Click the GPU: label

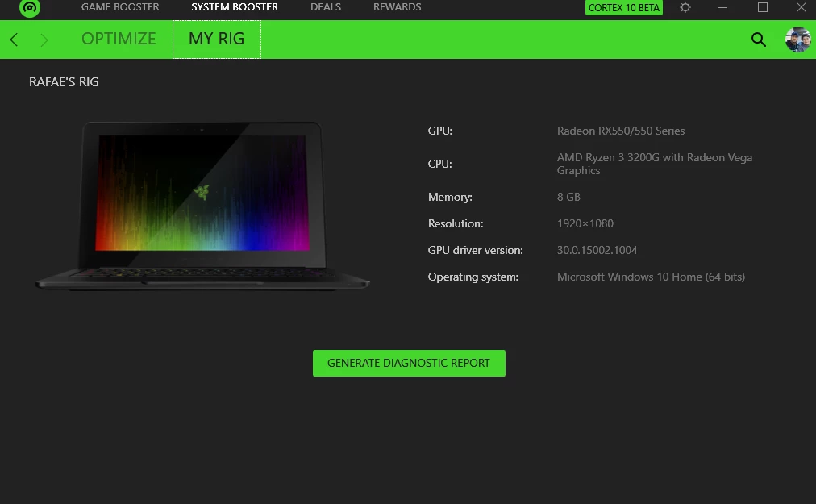pyautogui.click(x=440, y=131)
